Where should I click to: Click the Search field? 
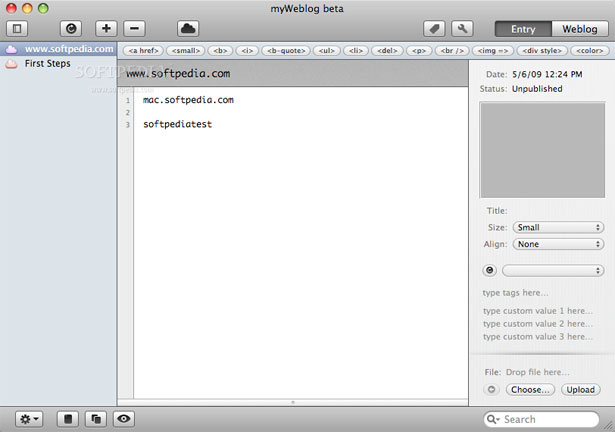click(542, 419)
